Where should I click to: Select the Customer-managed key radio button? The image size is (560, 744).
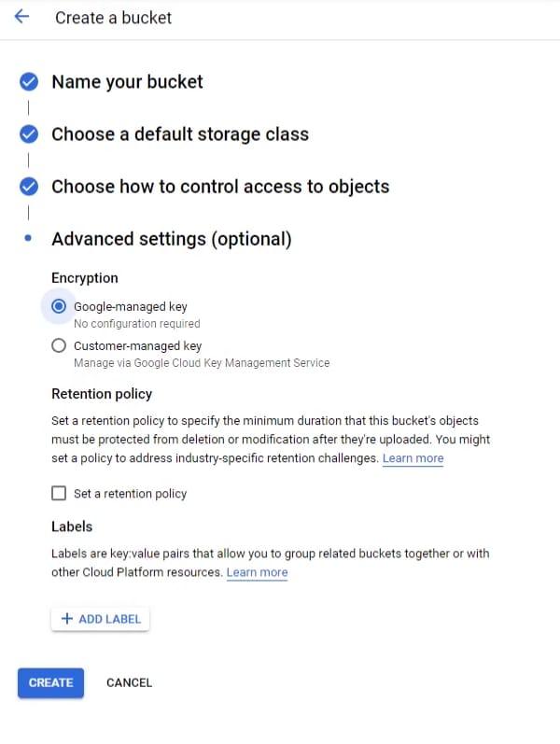(x=59, y=345)
